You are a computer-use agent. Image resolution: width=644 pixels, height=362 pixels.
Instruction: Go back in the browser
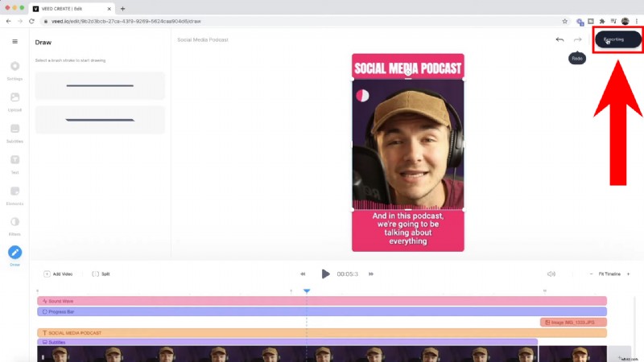pos(9,22)
